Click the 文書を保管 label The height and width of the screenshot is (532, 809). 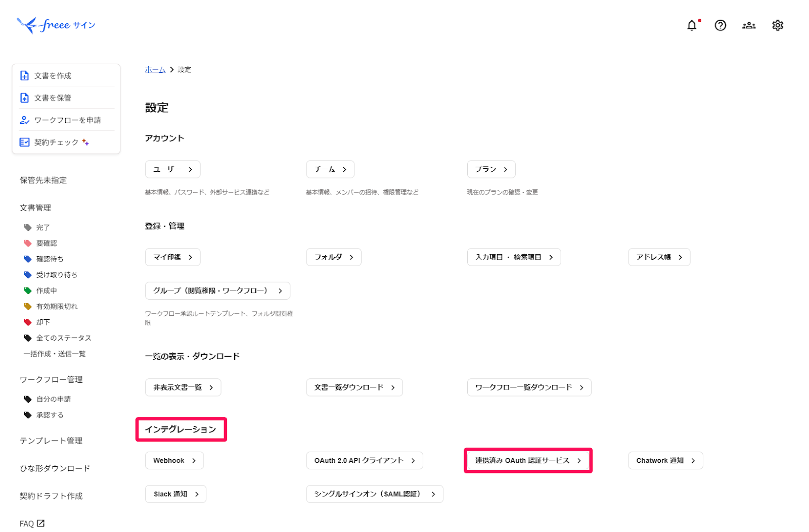[53, 98]
